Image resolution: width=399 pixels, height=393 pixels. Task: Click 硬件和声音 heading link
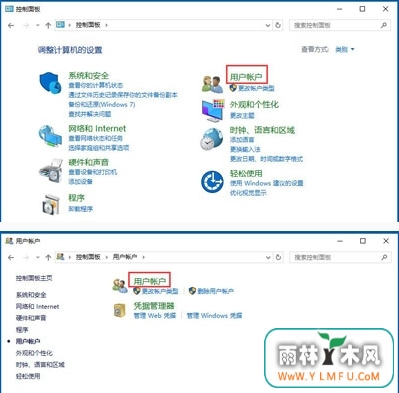(x=89, y=162)
